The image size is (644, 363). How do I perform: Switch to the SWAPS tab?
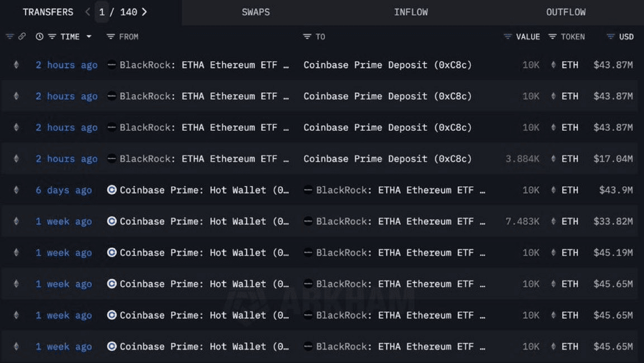[255, 12]
